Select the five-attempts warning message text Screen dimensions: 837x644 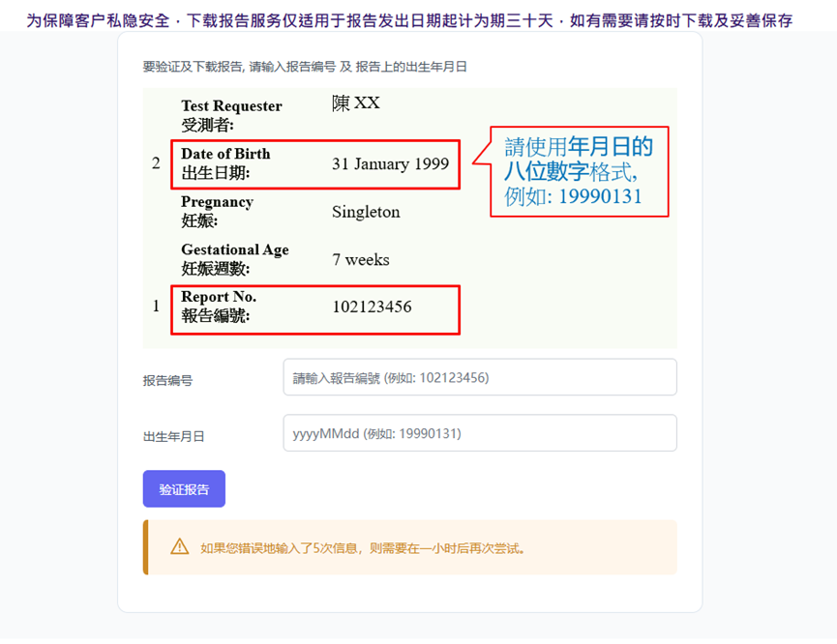click(363, 548)
